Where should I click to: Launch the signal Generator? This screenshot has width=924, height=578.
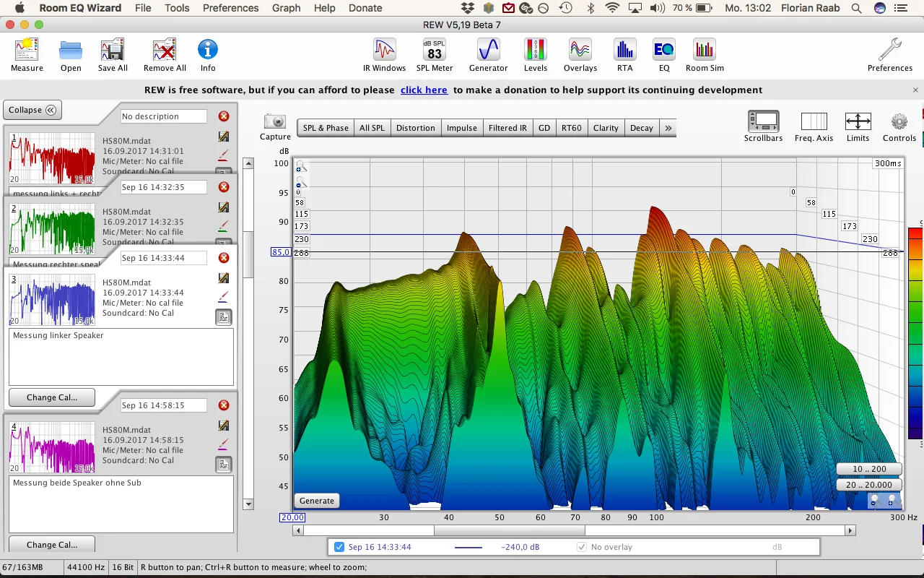click(x=489, y=55)
